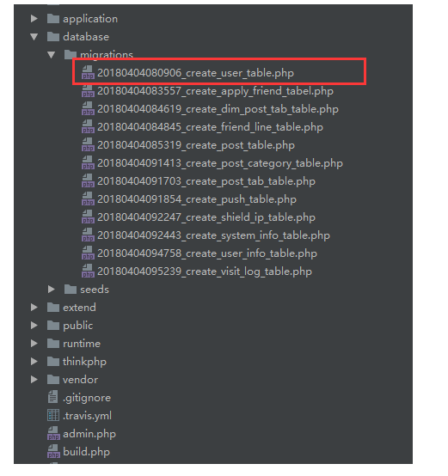Select 20180404092247_create_shield_ip_table.php file
The image size is (448, 476).
206,217
